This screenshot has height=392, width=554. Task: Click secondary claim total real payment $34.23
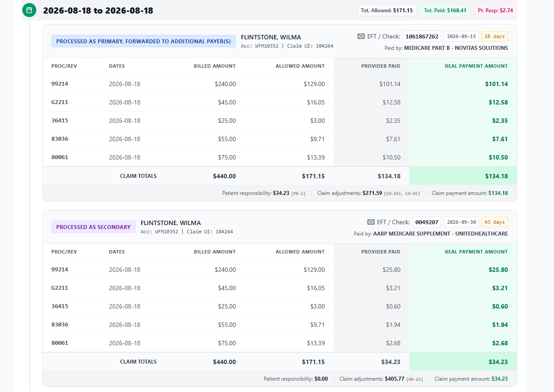coord(498,362)
